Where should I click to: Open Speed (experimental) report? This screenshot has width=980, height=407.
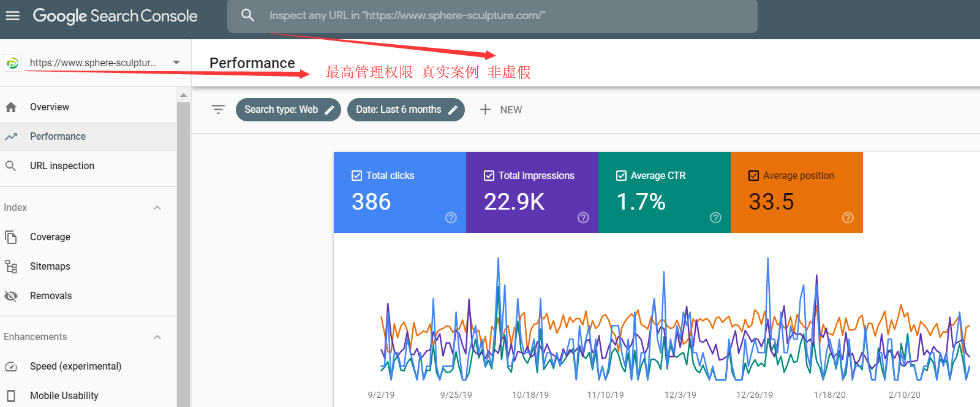(x=88, y=367)
